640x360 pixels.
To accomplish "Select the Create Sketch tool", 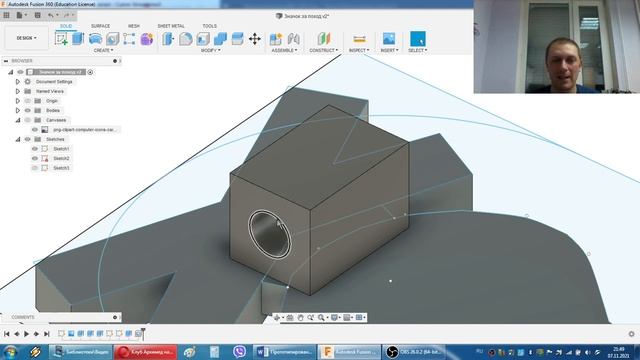I will (x=61, y=39).
